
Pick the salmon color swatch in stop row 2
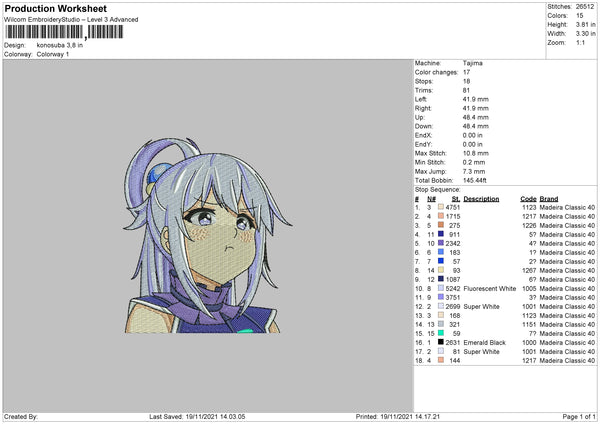click(x=441, y=216)
